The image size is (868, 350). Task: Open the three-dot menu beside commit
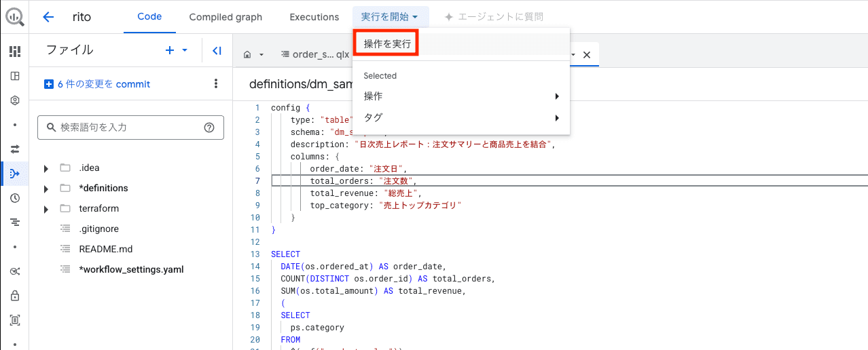coord(216,83)
